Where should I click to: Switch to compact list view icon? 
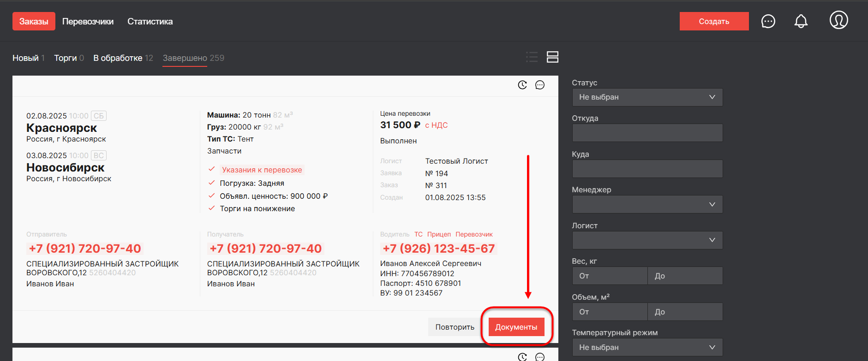click(x=532, y=57)
